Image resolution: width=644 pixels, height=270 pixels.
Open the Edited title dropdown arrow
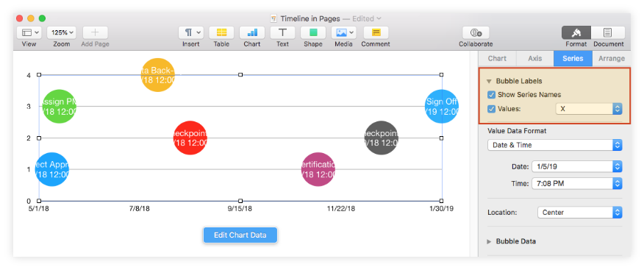click(x=379, y=18)
